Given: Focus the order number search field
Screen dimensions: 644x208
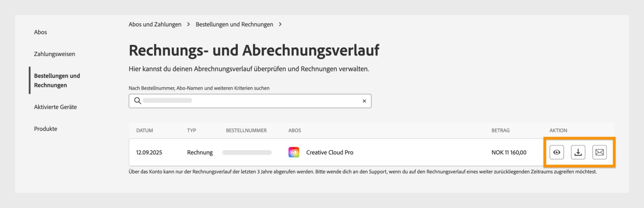Looking at the screenshot, I should click(250, 101).
